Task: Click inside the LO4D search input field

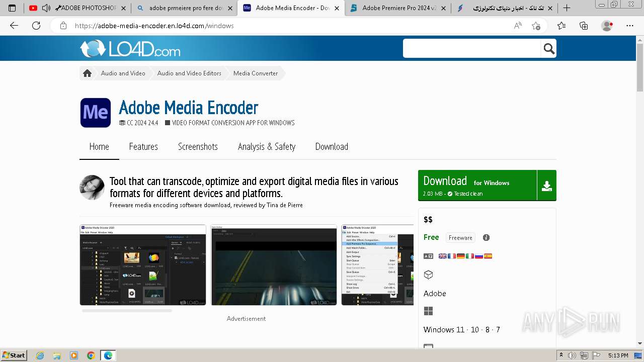Action: (472, 49)
